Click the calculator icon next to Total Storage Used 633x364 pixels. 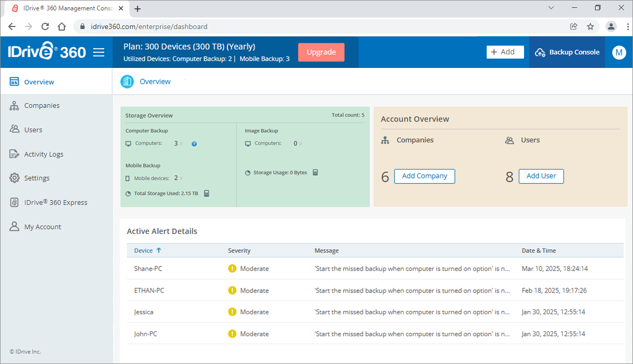206,193
